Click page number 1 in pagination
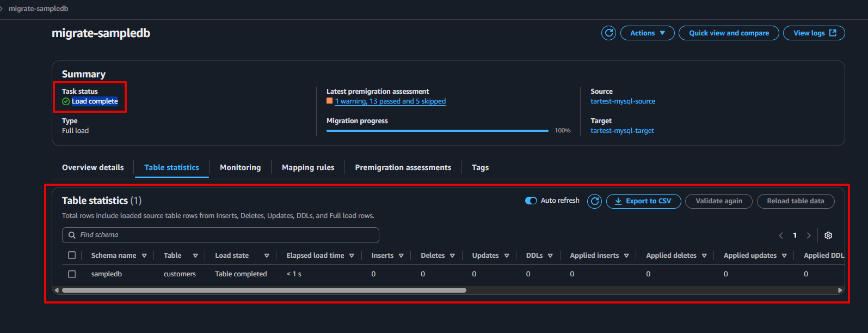This screenshot has height=333, width=868. point(795,235)
